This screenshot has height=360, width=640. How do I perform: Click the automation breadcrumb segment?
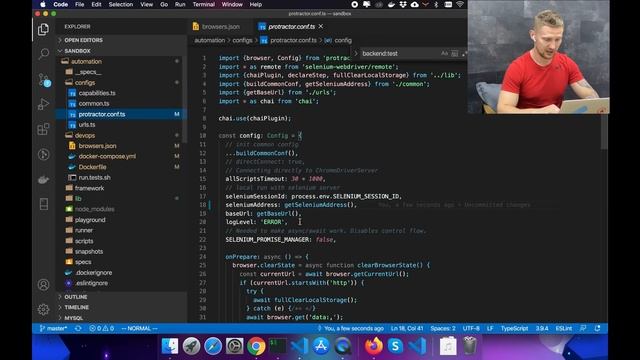click(x=210, y=40)
